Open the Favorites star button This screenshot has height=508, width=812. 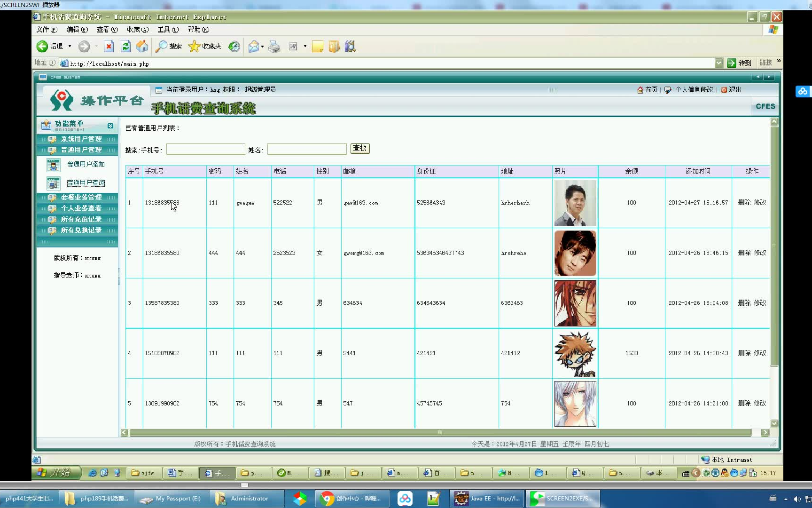click(204, 46)
